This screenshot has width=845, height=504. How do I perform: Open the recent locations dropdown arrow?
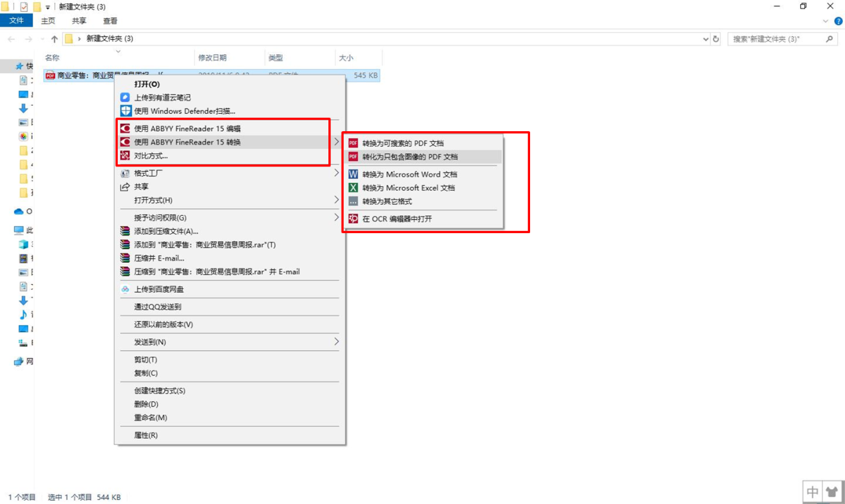point(42,39)
